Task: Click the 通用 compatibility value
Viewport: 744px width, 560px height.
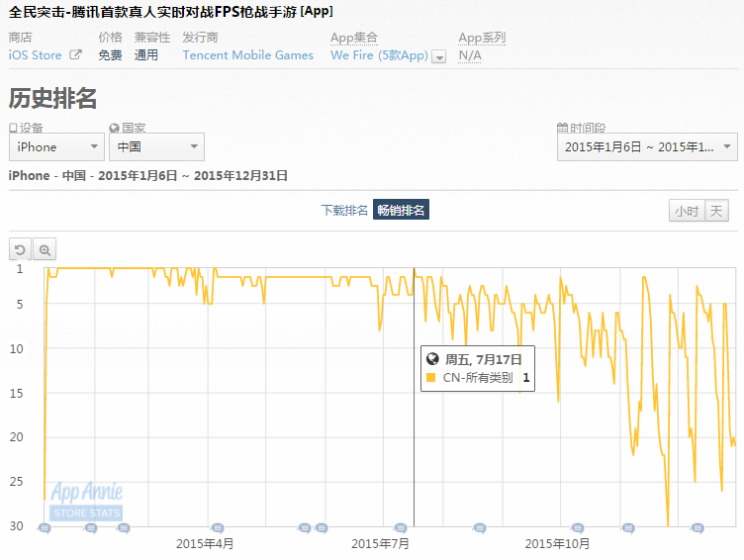Action: pyautogui.click(x=146, y=55)
